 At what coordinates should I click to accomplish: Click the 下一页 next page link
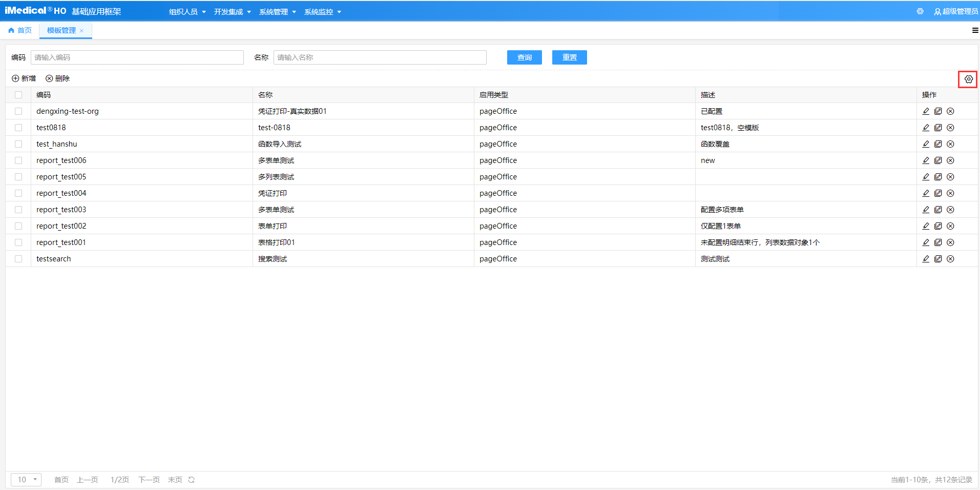click(149, 480)
